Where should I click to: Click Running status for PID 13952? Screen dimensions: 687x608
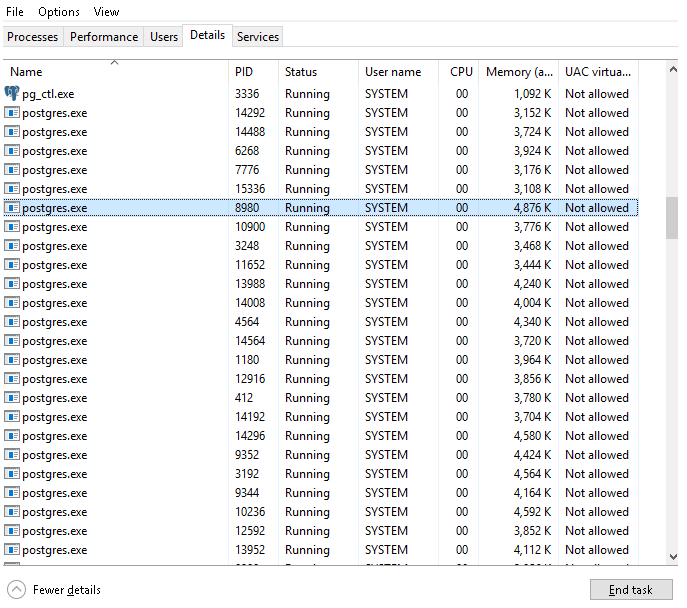[x=307, y=550]
